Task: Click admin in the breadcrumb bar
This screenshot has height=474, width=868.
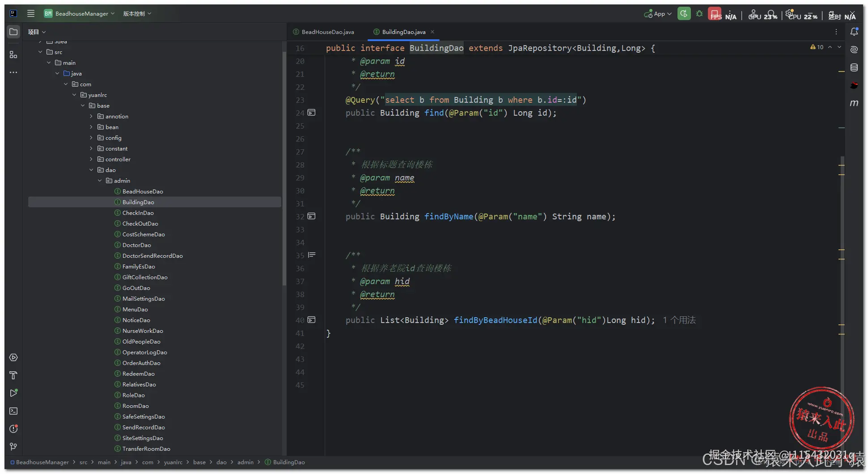Action: tap(246, 462)
